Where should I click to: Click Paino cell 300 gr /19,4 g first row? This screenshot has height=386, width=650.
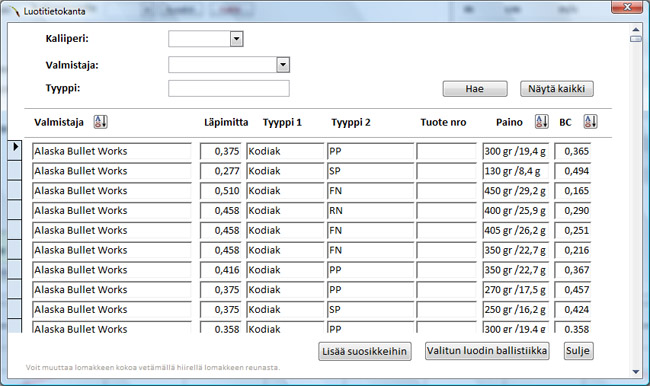point(515,151)
